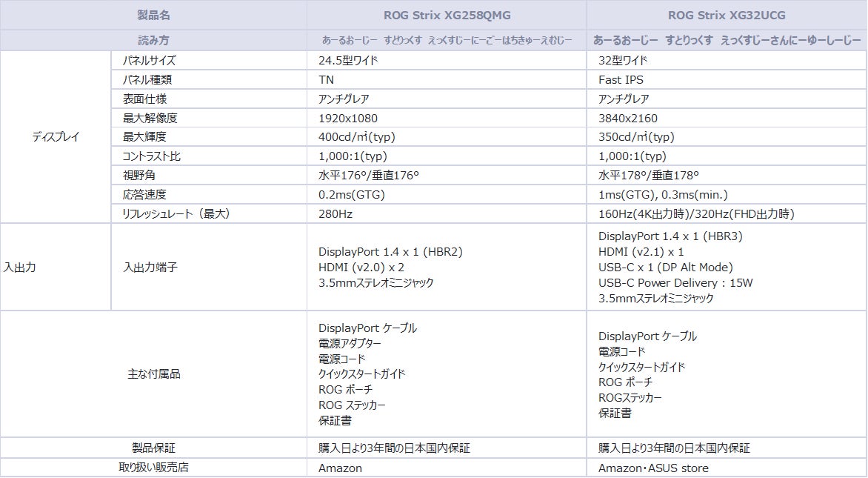Screen dimensions: 868x478
Task: Click the リフレッシュレート（最大） label
Action: click(176, 213)
